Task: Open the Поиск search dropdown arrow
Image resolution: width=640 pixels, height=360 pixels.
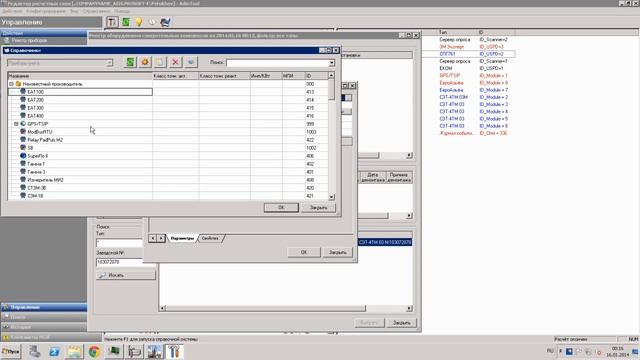Action: [331, 63]
